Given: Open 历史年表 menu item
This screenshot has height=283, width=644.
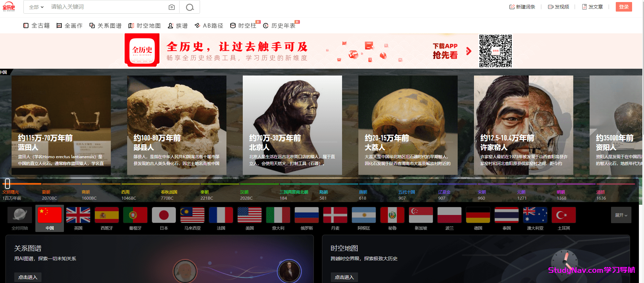Looking at the screenshot, I should coord(279,26).
